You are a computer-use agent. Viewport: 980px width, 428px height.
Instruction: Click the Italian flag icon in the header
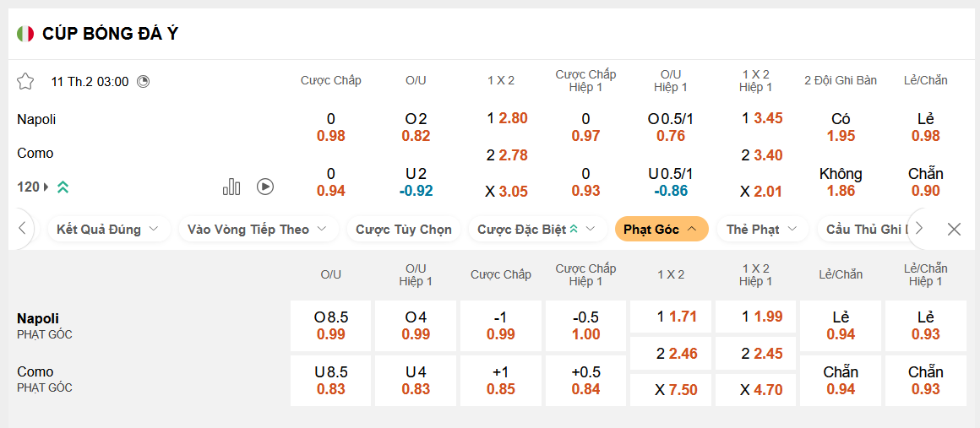25,34
